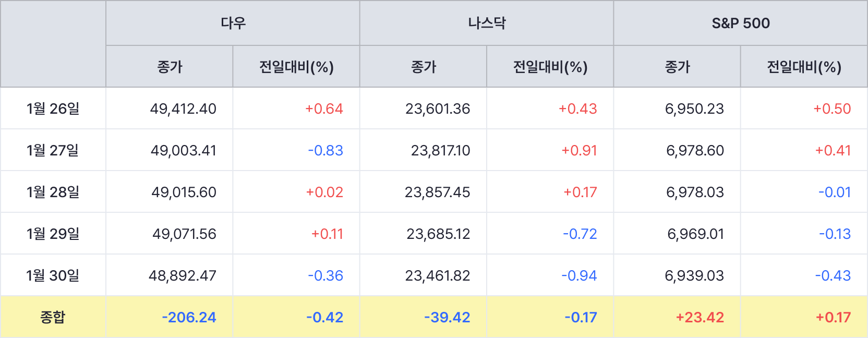Select the Nasdaq change value -0.72
The height and width of the screenshot is (338, 868).
click(580, 234)
